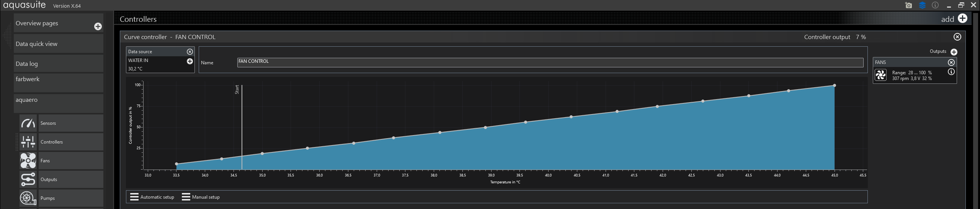The width and height of the screenshot is (980, 209).
Task: Remove the Data source with its X button
Action: pos(190,52)
